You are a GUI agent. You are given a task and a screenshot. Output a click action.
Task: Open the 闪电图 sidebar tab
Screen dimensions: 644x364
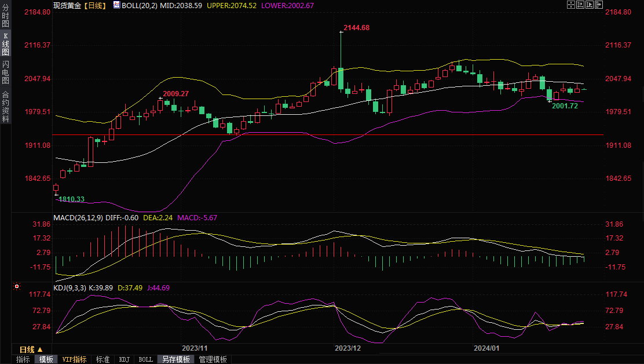(5, 72)
